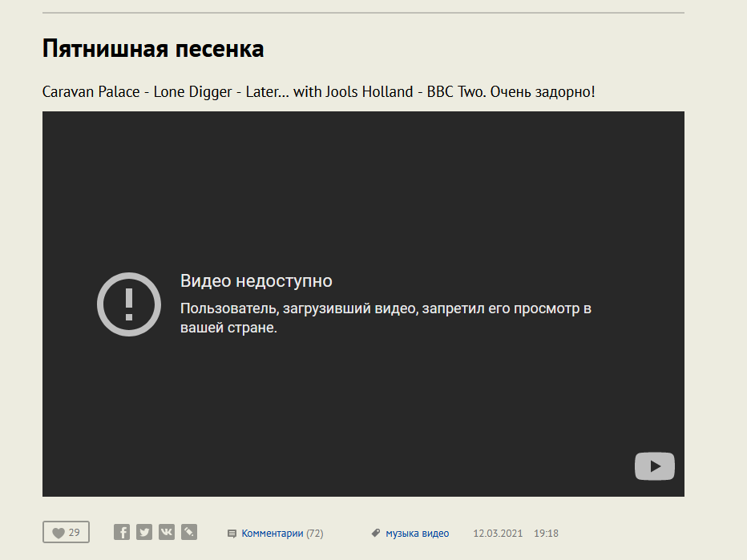Open the Пятнишная песенка post title
This screenshot has width=747, height=560.
click(152, 49)
